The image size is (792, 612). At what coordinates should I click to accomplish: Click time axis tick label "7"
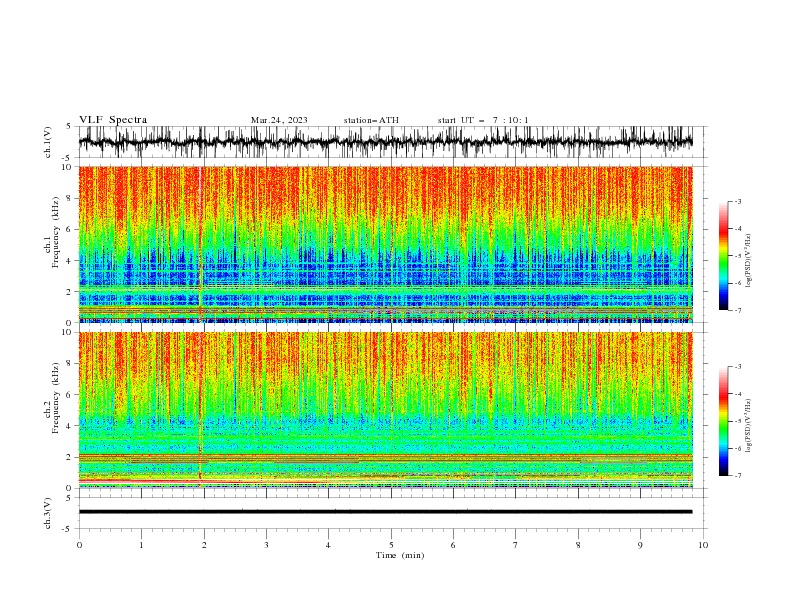point(516,545)
